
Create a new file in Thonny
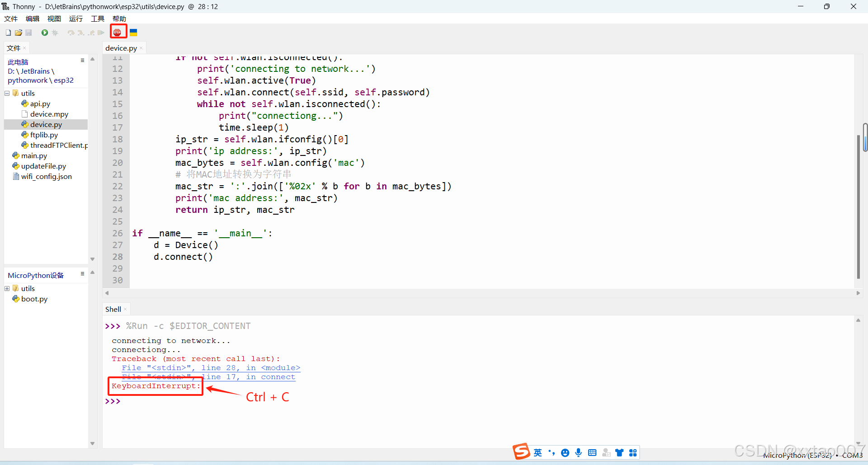(x=8, y=32)
